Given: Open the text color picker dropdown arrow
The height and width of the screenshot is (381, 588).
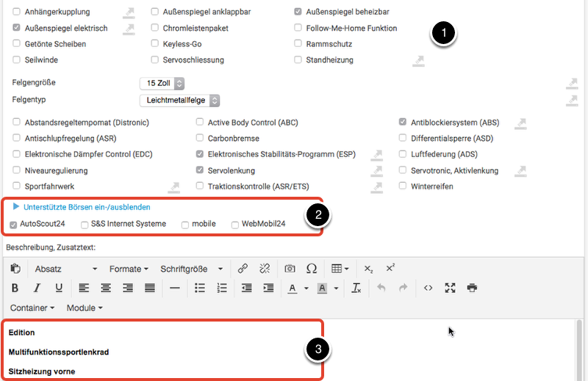Looking at the screenshot, I should (305, 289).
